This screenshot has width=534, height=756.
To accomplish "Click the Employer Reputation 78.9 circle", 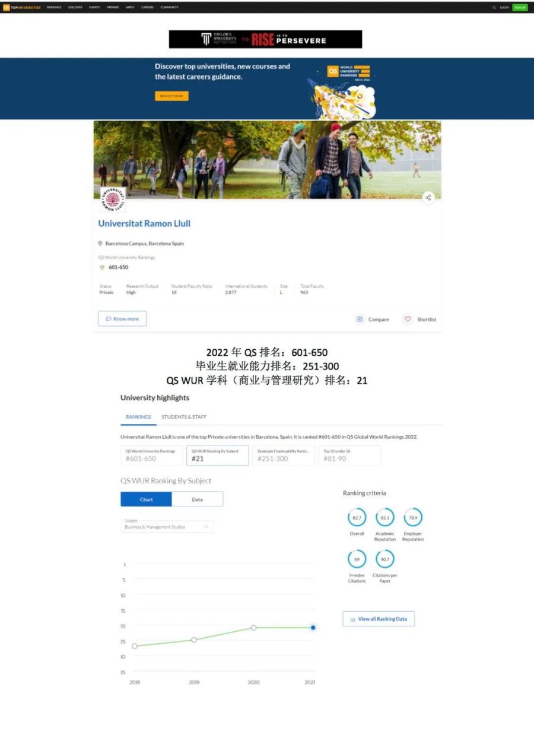I will click(413, 517).
